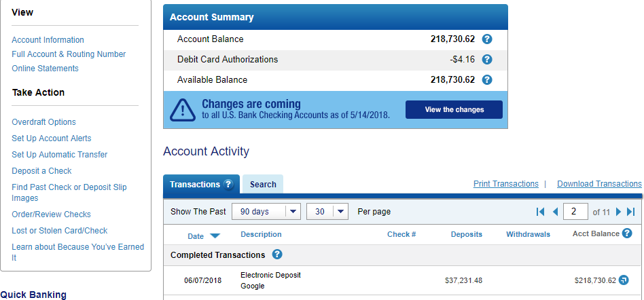
Task: Open Online Statements link
Action: (46, 69)
